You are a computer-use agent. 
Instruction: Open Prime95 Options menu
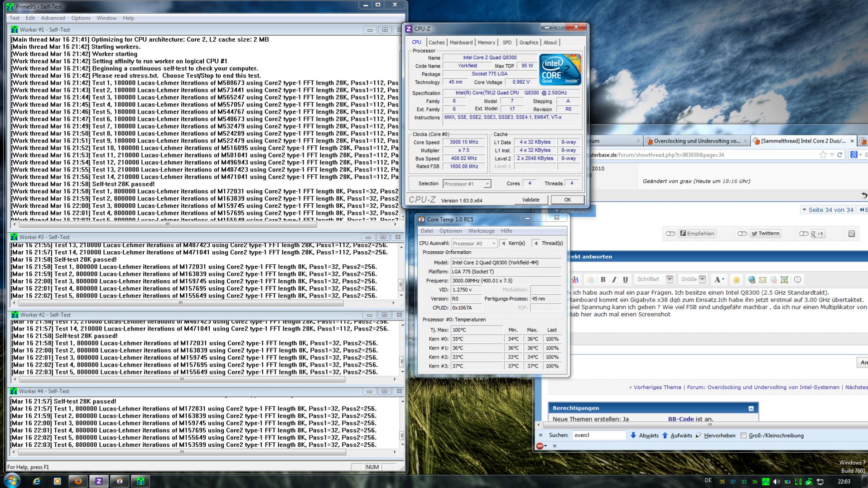pos(81,18)
